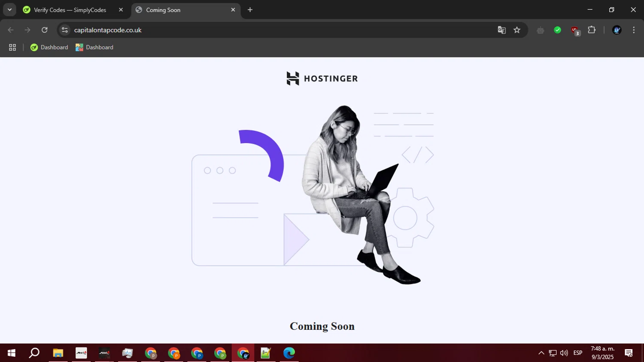Show hidden system tray icons
This screenshot has width=644, height=362.
pyautogui.click(x=541, y=353)
